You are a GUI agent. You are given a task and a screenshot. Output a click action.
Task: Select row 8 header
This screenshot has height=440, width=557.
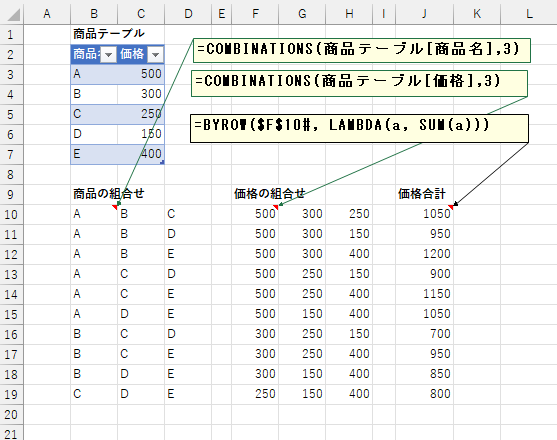11,174
